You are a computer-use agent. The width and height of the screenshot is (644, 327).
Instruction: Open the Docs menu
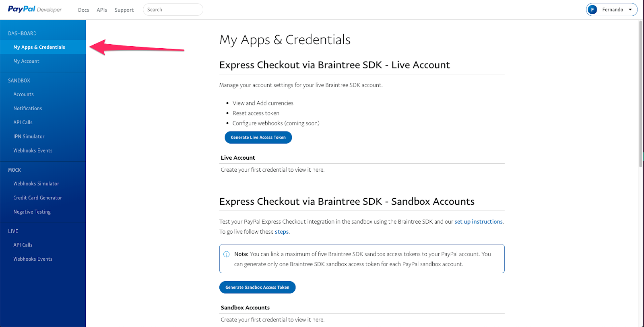84,10
